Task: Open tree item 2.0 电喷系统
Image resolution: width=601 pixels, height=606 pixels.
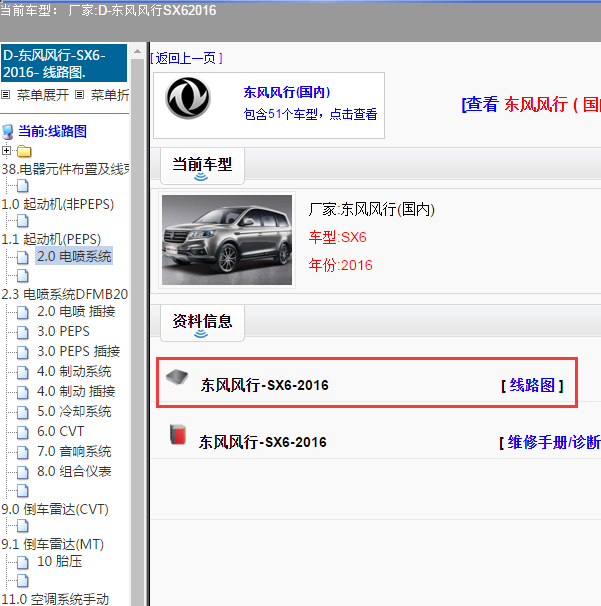Action: pos(74,256)
